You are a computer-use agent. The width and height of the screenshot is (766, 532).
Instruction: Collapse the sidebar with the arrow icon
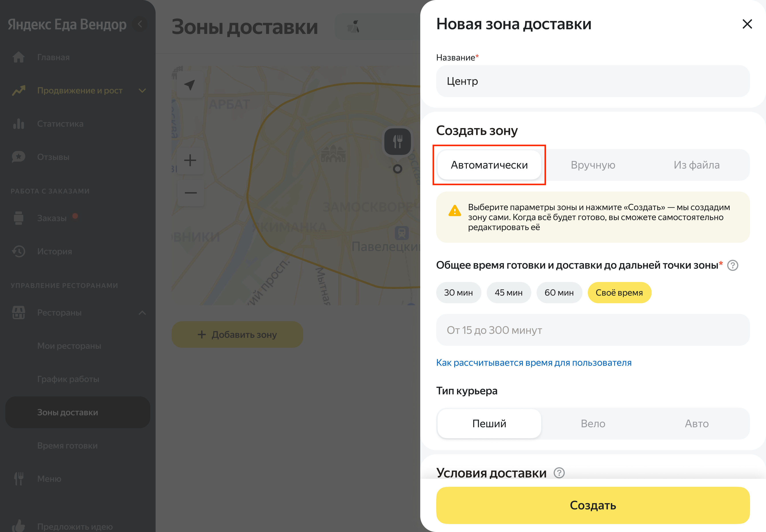click(140, 24)
